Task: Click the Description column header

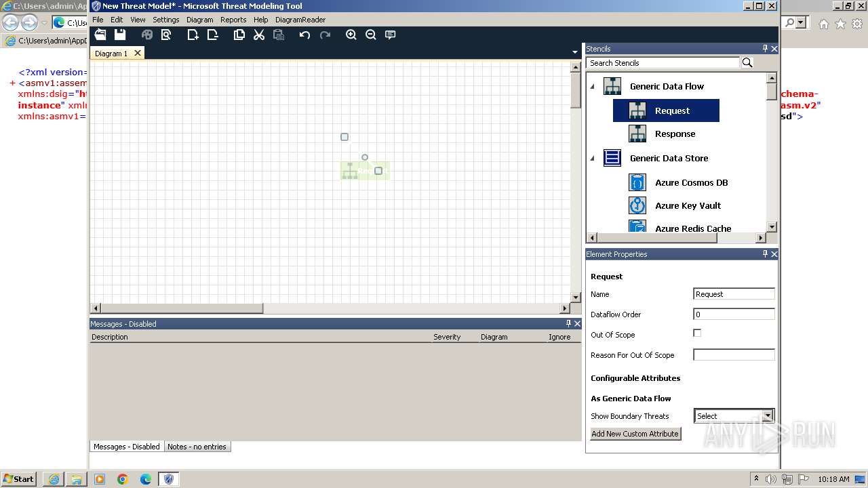Action: pyautogui.click(x=110, y=337)
